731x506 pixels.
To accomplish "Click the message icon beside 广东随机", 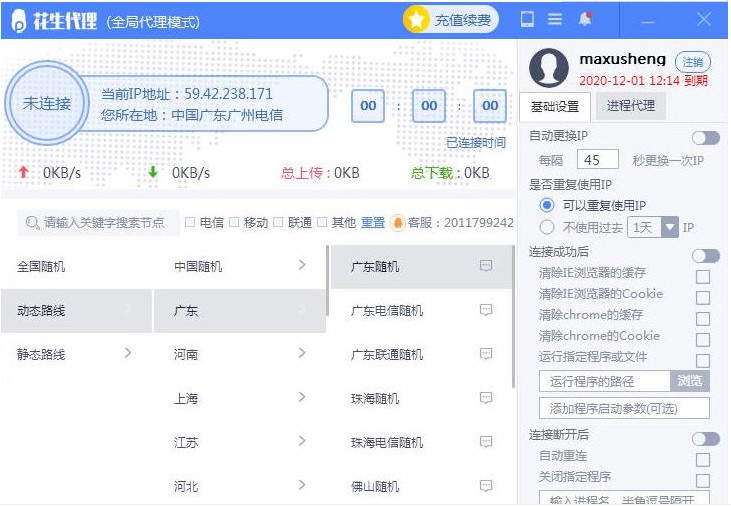I will click(x=486, y=266).
